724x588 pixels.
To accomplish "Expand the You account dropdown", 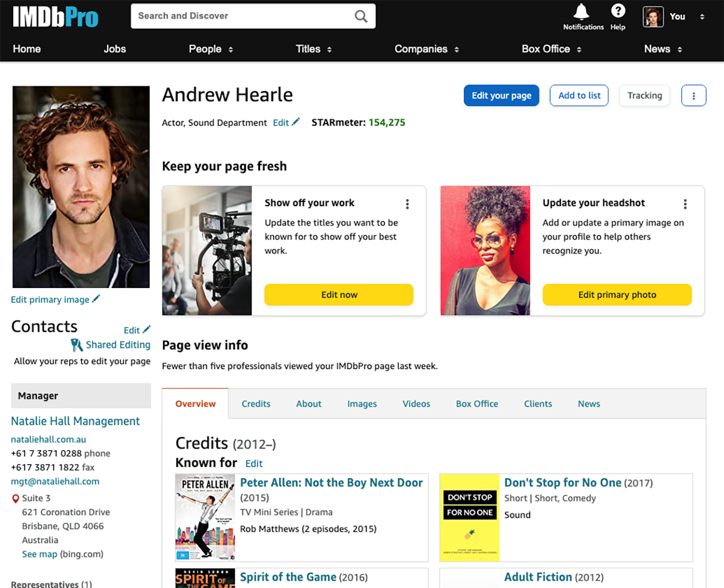I will point(702,17).
